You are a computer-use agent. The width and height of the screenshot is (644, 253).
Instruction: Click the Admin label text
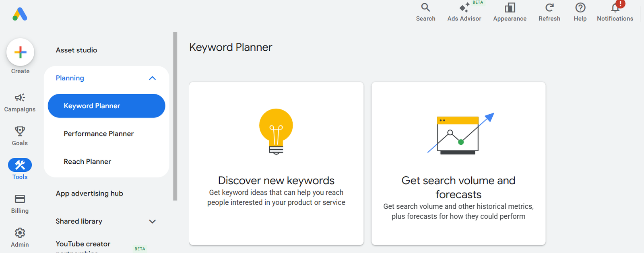coord(20,245)
